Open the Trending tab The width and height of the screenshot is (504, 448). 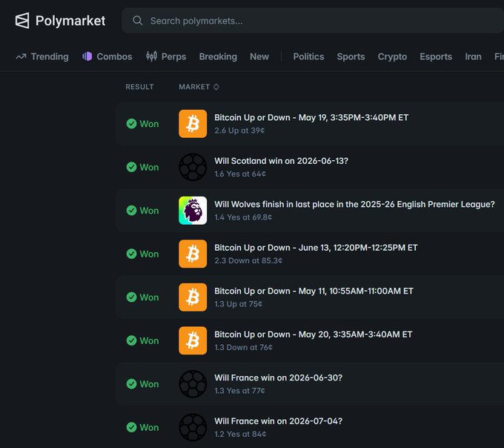coord(42,56)
